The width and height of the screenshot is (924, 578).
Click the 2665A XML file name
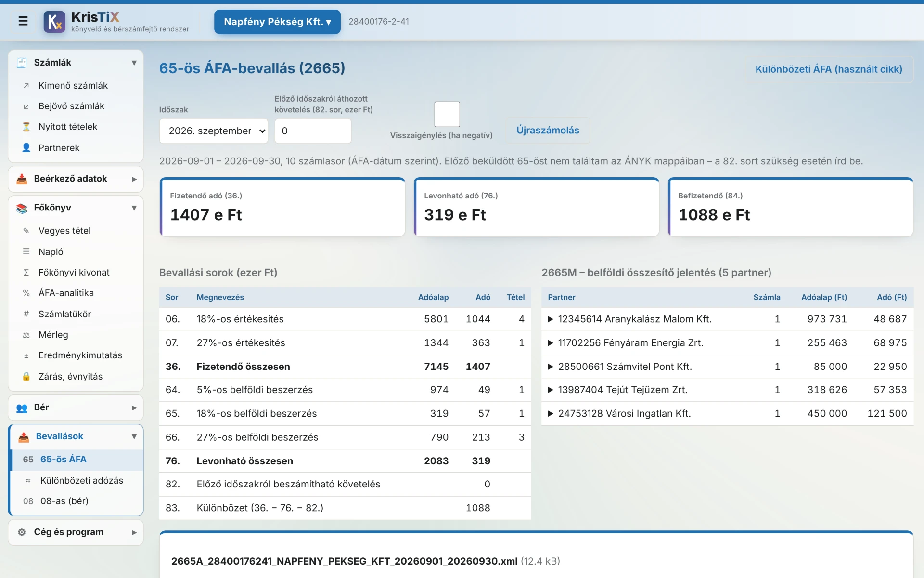(x=345, y=561)
